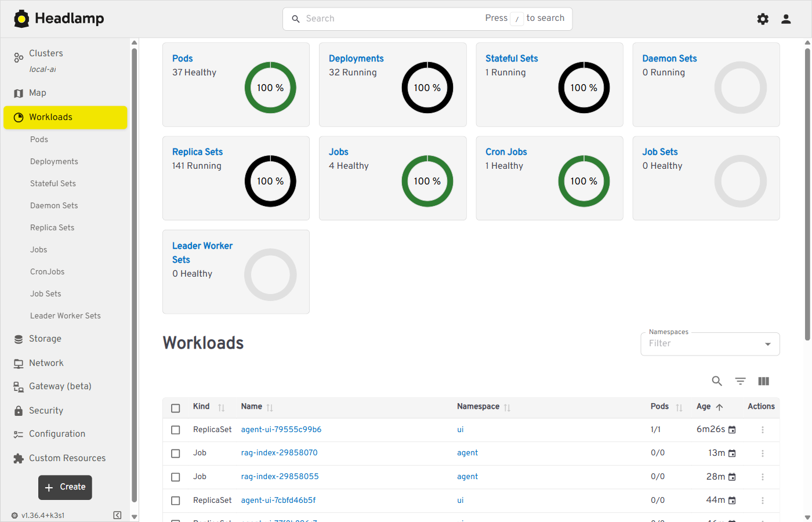This screenshot has height=522, width=812.
Task: Open the rag-index-29858070 job link
Action: (279, 453)
